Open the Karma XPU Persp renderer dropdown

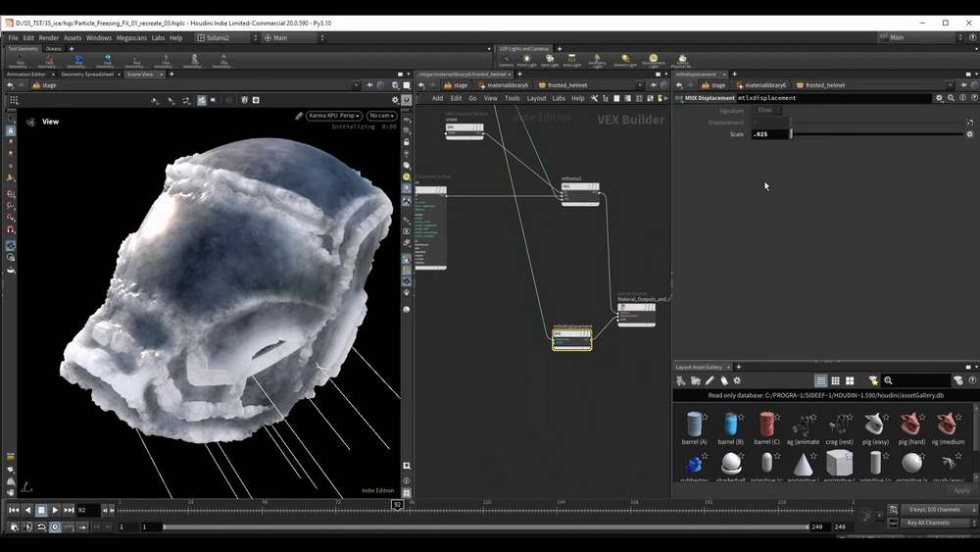coord(334,116)
